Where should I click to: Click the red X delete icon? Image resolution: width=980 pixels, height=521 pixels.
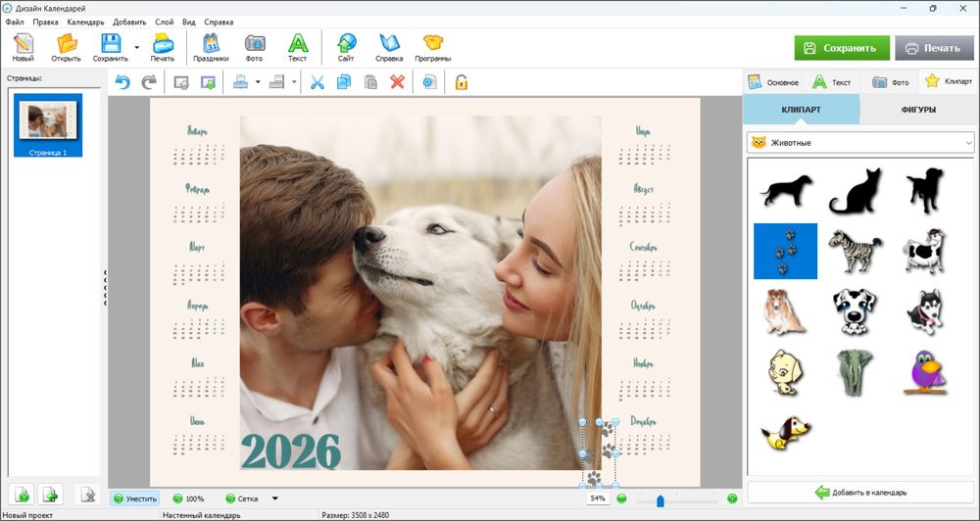tap(397, 83)
